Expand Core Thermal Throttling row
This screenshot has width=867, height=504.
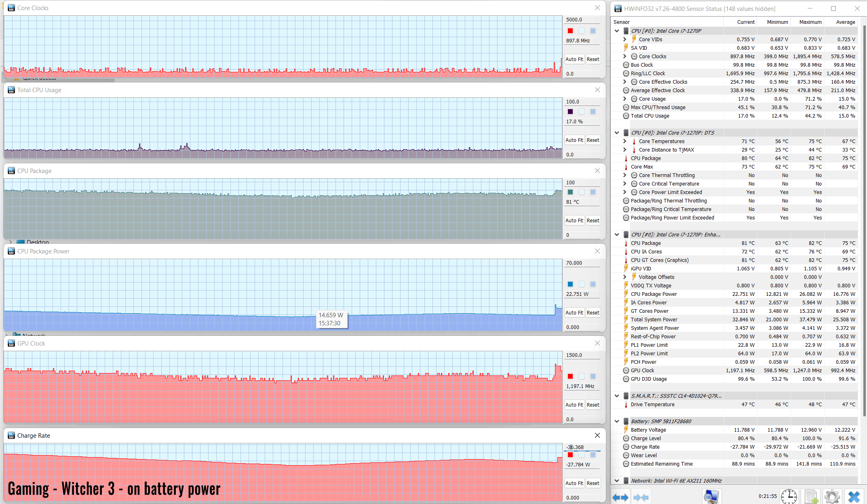tap(625, 175)
